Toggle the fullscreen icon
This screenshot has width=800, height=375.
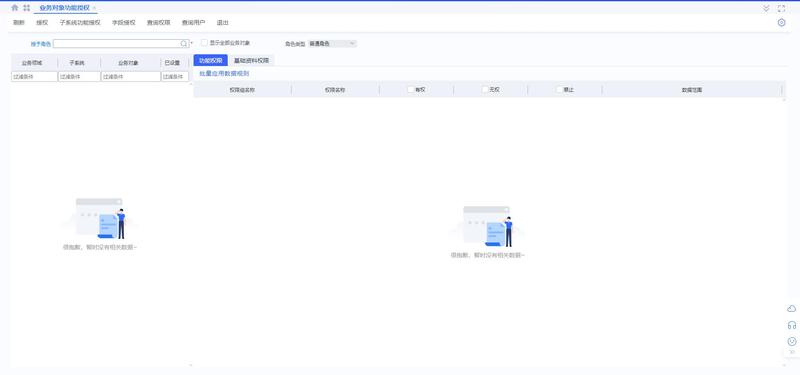pos(782,8)
